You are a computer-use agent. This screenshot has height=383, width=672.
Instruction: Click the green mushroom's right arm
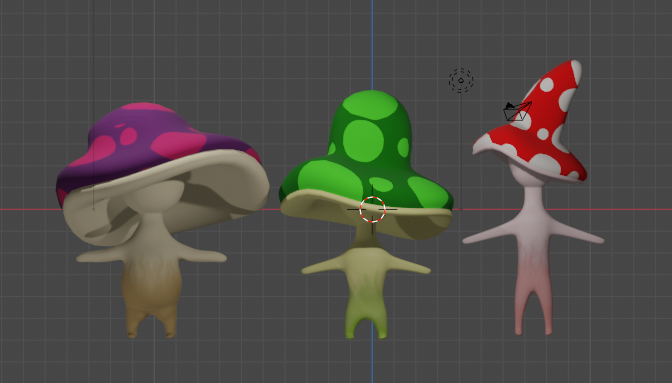pos(409,266)
